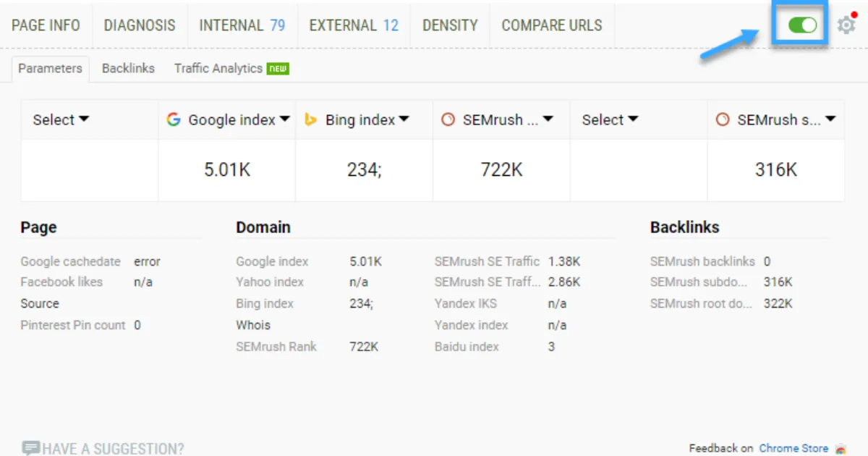Viewport: 868px width, 456px height.
Task: Click the SEMrush backlinks link
Action: [x=702, y=261]
